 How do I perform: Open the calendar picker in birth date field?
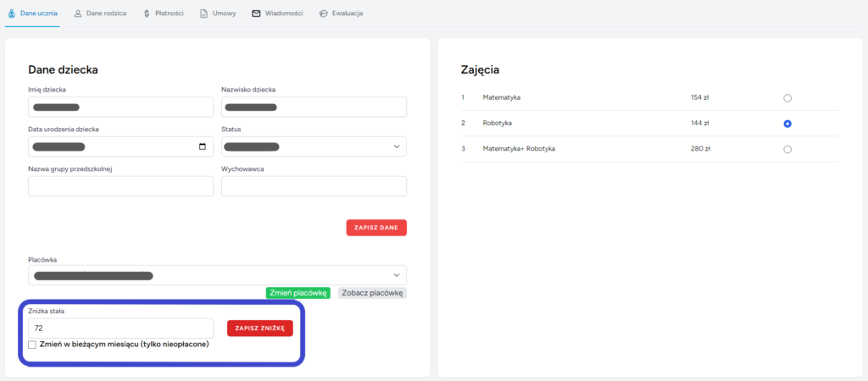[x=202, y=146]
